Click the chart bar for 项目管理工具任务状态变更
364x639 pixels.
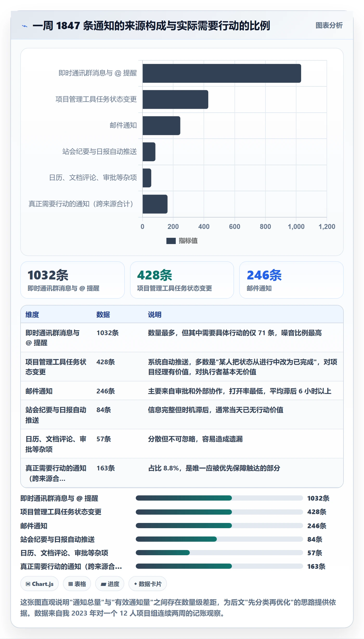175,99
